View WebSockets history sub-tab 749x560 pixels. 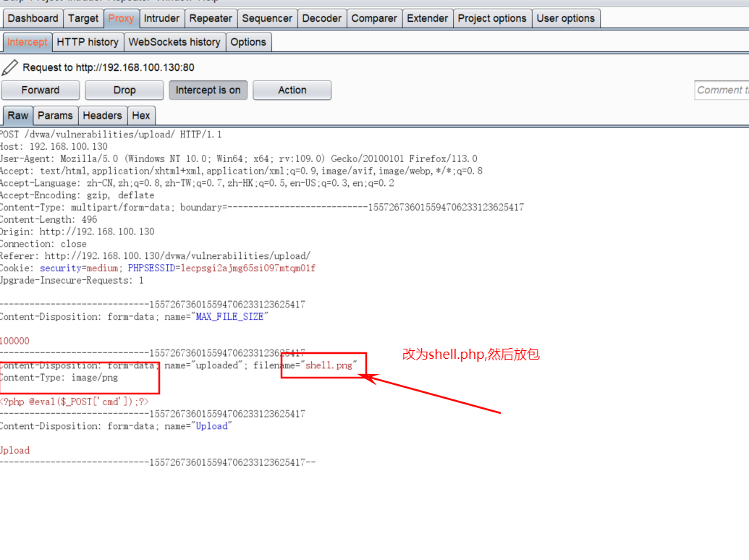click(x=174, y=42)
